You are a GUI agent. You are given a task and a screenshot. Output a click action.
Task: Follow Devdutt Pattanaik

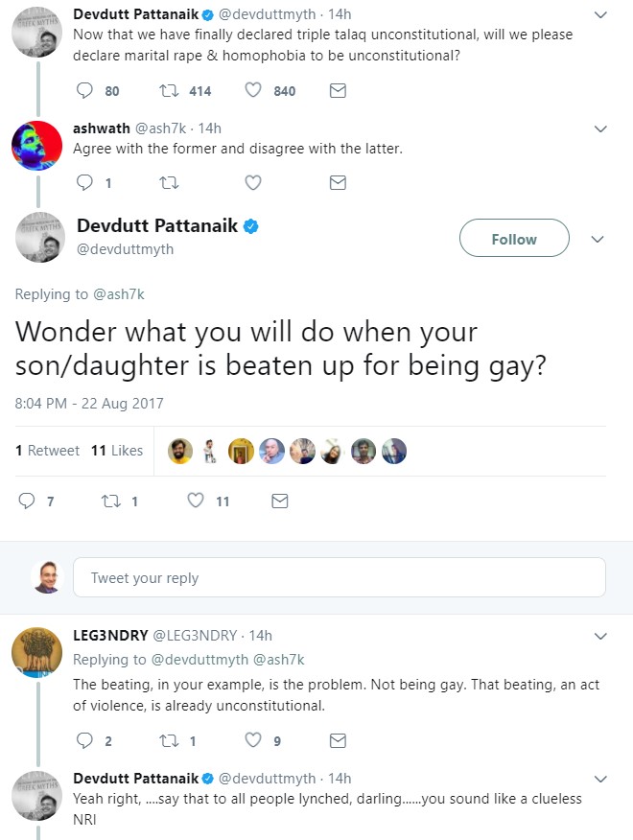tap(513, 239)
